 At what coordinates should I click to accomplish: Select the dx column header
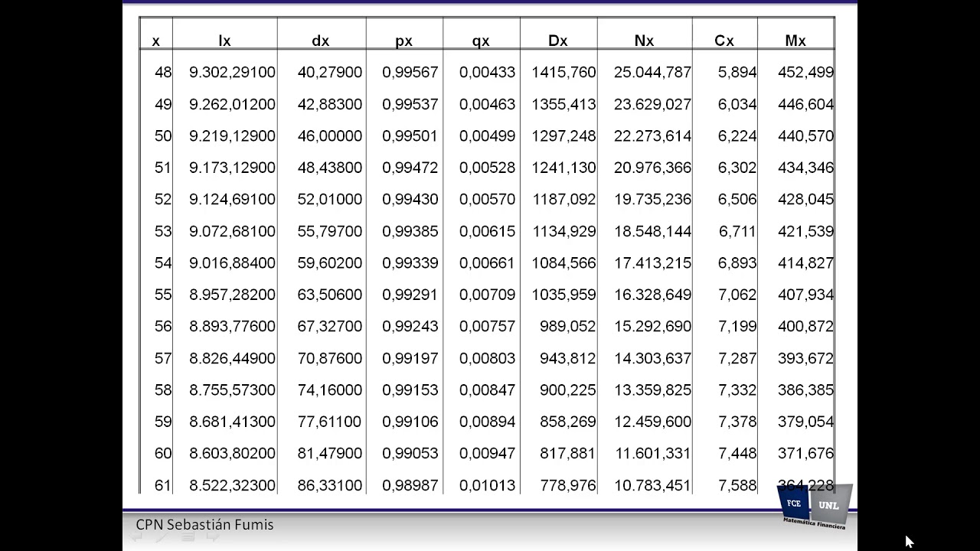(321, 41)
